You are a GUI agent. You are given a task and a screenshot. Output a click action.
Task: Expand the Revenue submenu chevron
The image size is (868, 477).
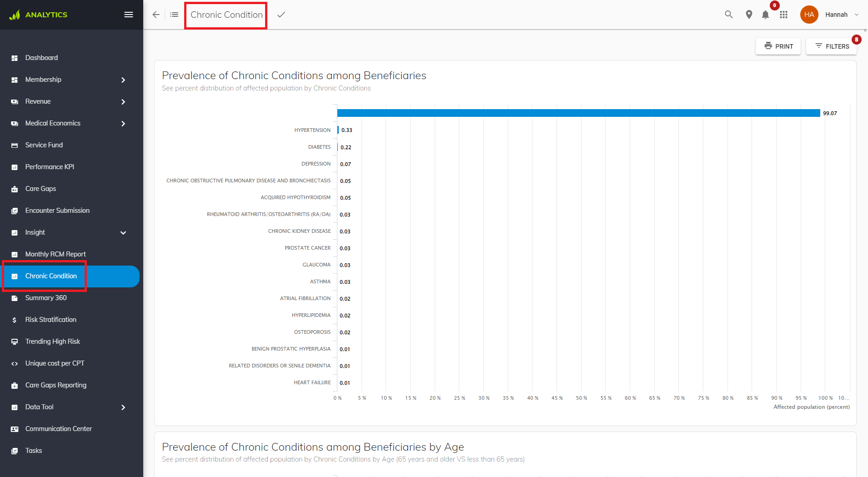[123, 101]
